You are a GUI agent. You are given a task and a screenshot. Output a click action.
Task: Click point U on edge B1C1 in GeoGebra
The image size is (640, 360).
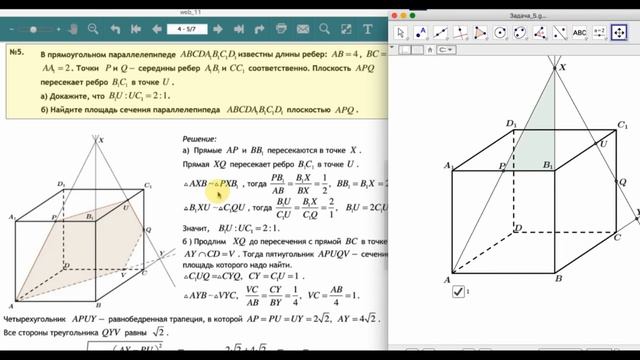click(596, 144)
